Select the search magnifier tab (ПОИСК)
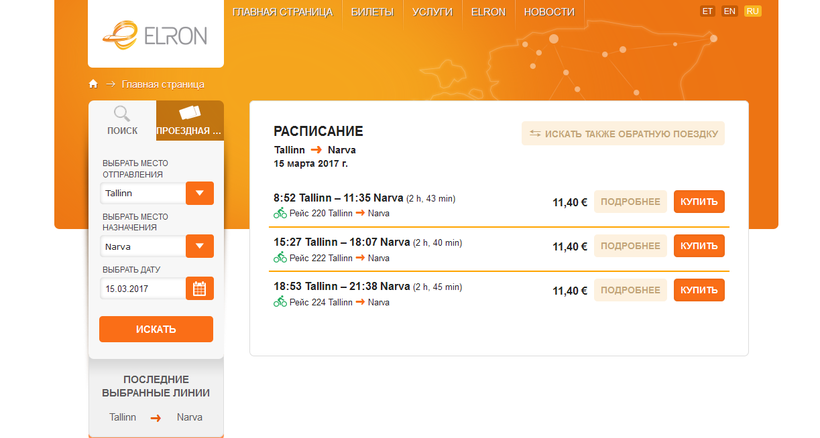This screenshot has height=438, width=820. [122, 120]
